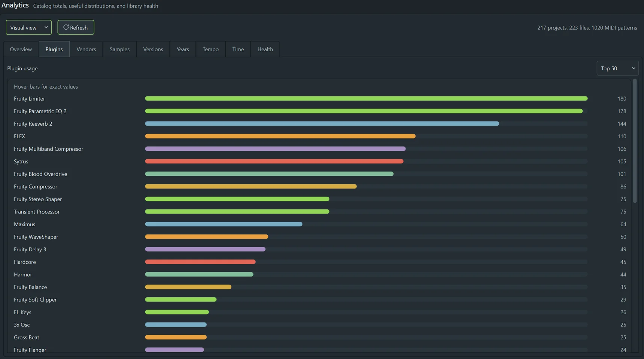Click the plugin list vertical scrollbar
Image resolution: width=644 pixels, height=359 pixels.
point(635,141)
